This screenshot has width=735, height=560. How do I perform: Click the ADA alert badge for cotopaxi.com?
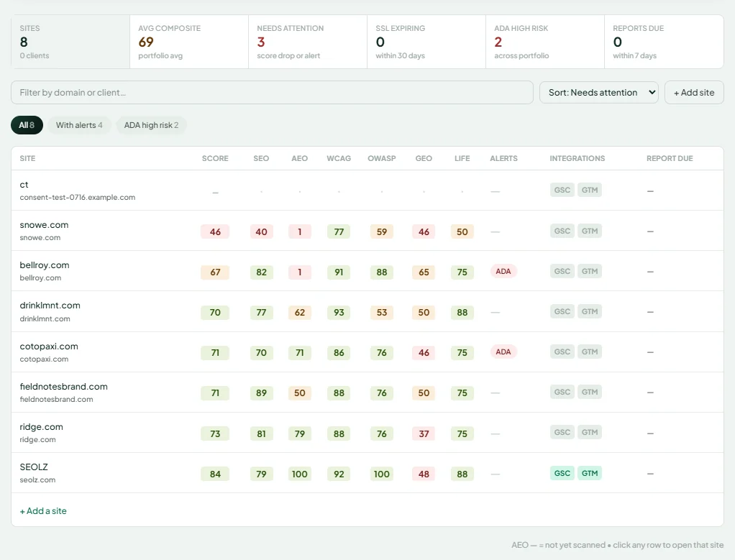click(x=503, y=352)
